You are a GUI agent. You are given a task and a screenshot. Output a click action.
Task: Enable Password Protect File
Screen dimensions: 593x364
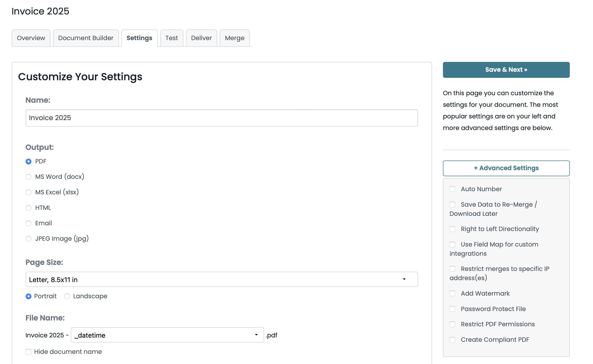[x=452, y=309]
